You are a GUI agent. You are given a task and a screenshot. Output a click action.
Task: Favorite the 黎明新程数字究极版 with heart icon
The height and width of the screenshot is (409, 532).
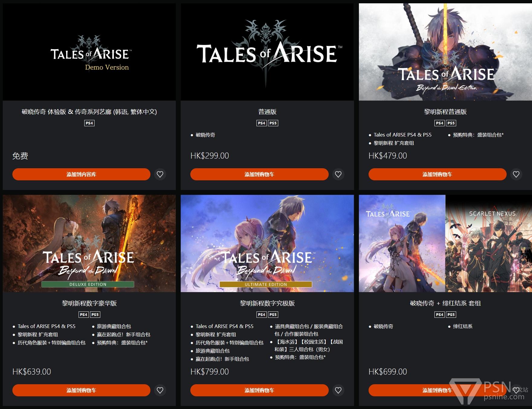click(338, 390)
